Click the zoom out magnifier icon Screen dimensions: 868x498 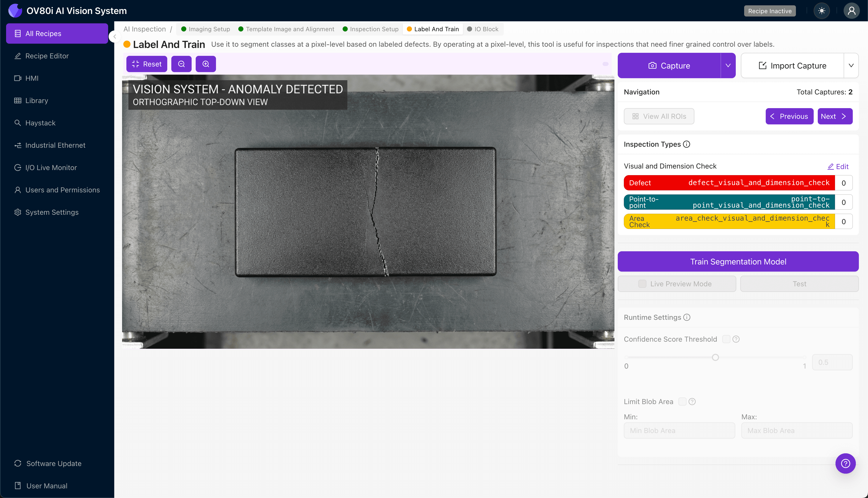(181, 64)
